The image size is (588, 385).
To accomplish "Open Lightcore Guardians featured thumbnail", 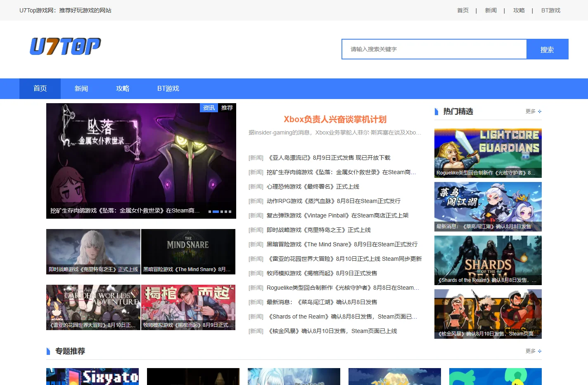I will [x=488, y=153].
